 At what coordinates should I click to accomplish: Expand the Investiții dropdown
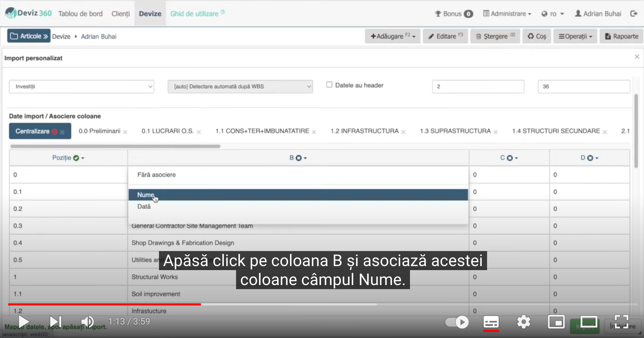[x=82, y=87]
